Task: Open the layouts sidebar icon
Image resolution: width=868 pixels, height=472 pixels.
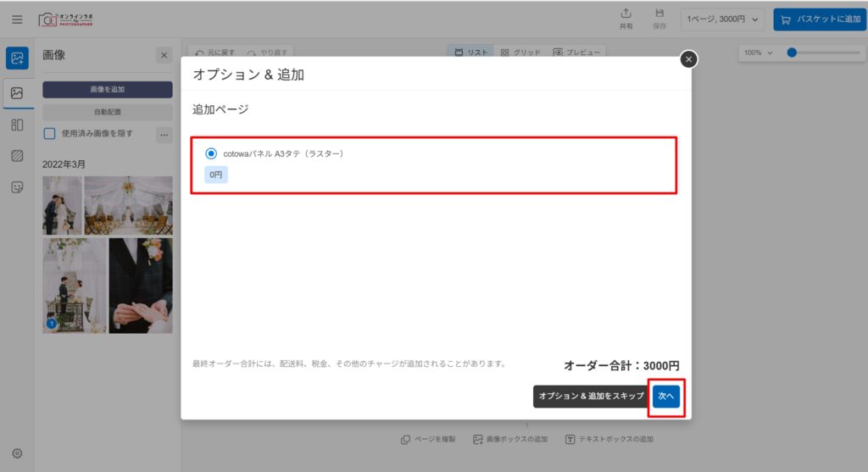Action: [x=17, y=125]
